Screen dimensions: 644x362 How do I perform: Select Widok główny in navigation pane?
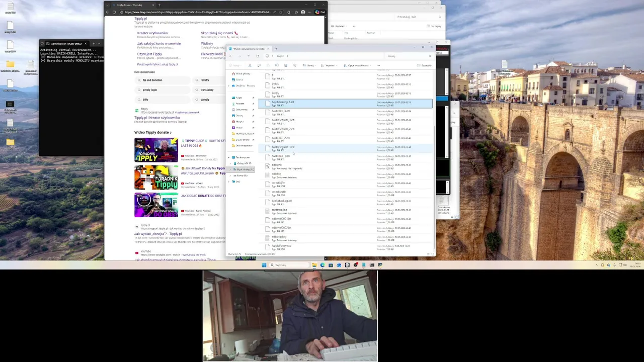[241, 73]
